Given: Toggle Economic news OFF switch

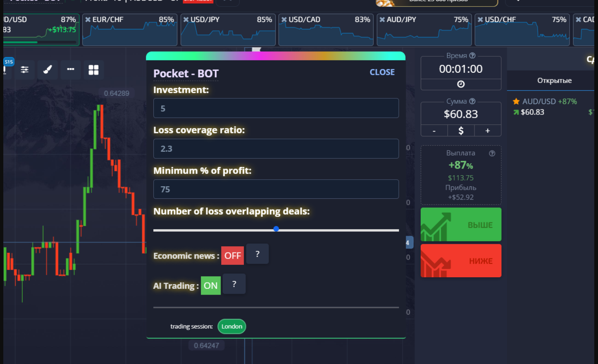Looking at the screenshot, I should [233, 256].
